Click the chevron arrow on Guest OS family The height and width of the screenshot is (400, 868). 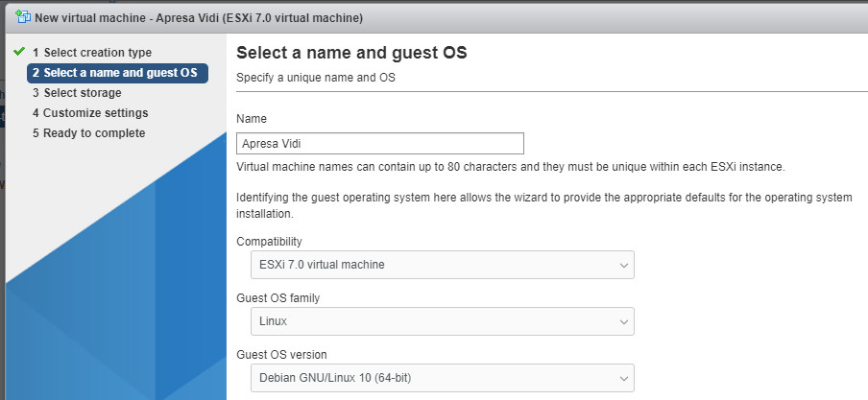(x=624, y=321)
